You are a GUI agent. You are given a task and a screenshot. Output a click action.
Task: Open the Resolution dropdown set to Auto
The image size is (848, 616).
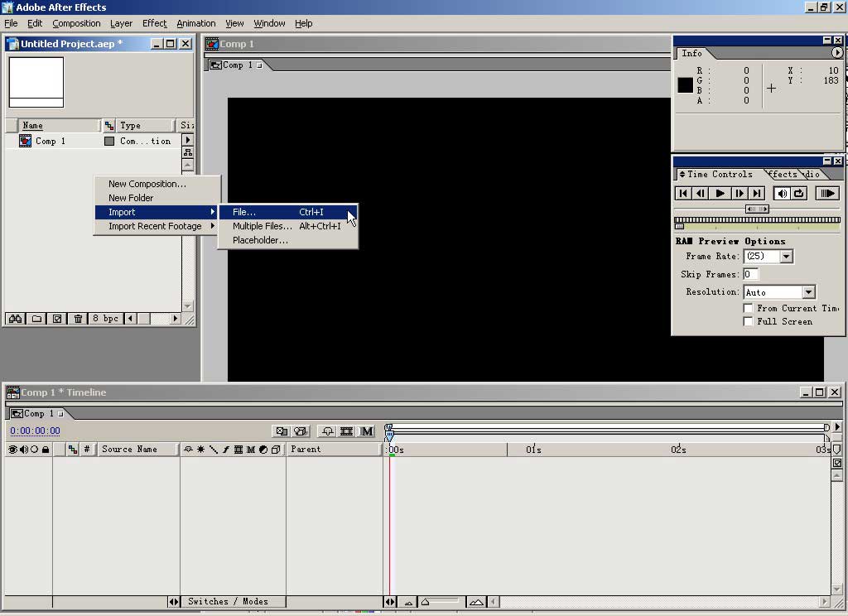[x=808, y=292]
